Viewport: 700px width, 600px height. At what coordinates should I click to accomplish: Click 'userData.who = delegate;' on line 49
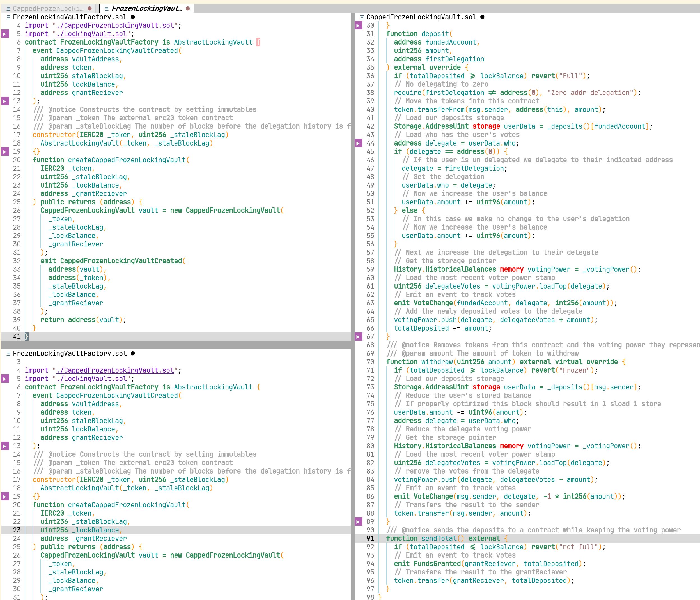[x=448, y=185]
